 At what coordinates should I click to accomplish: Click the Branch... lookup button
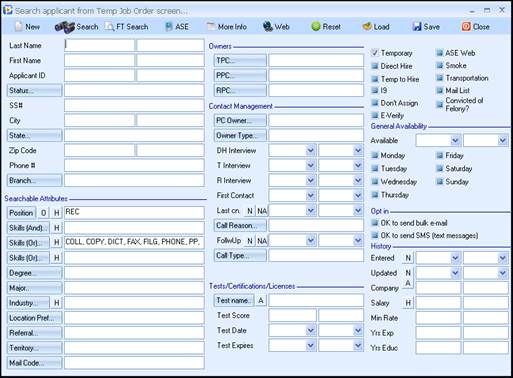35,180
